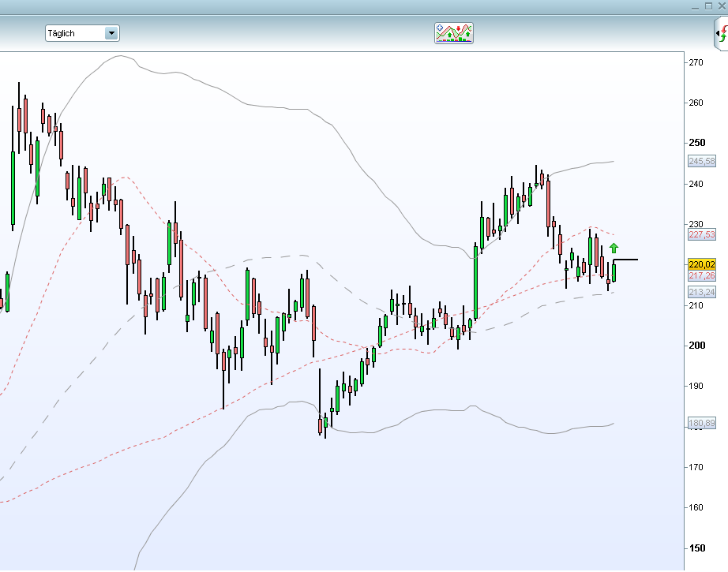Close the chart window
Image resolution: width=728 pixels, height=572 pixels.
[722, 6]
